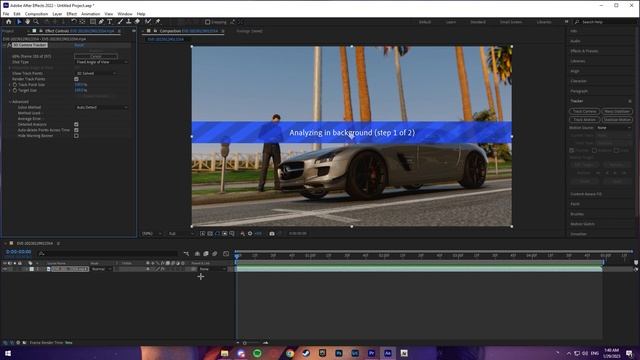640x360 pixels.
Task: Toggle frame blending icon in timeline
Action: pyautogui.click(x=206, y=253)
